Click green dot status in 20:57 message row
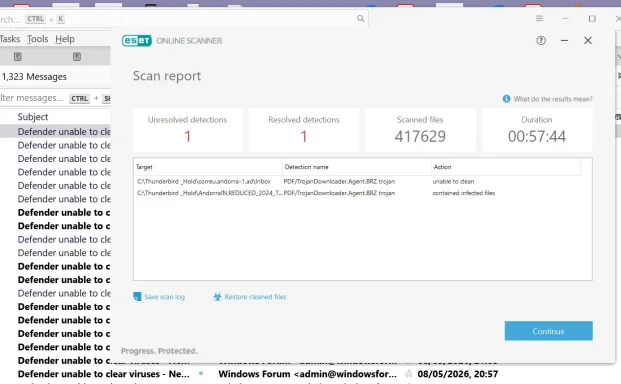This screenshot has height=384, width=621. (201, 373)
